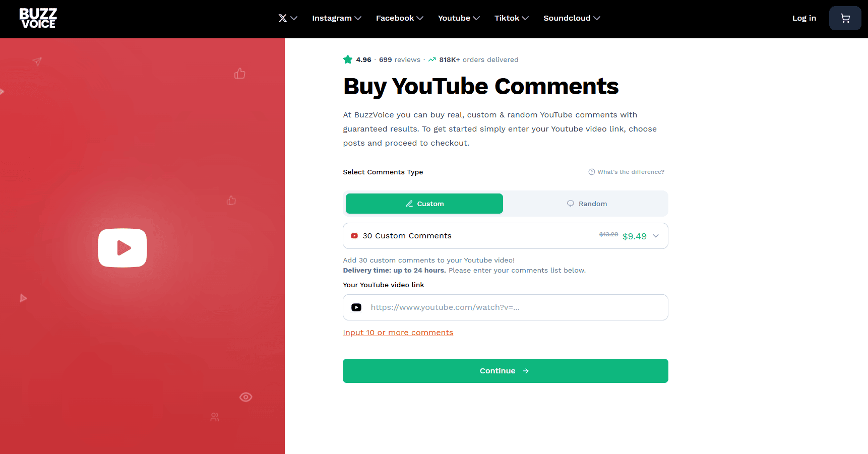This screenshot has height=454, width=868.
Task: Switch to Random comments type
Action: tap(587, 204)
